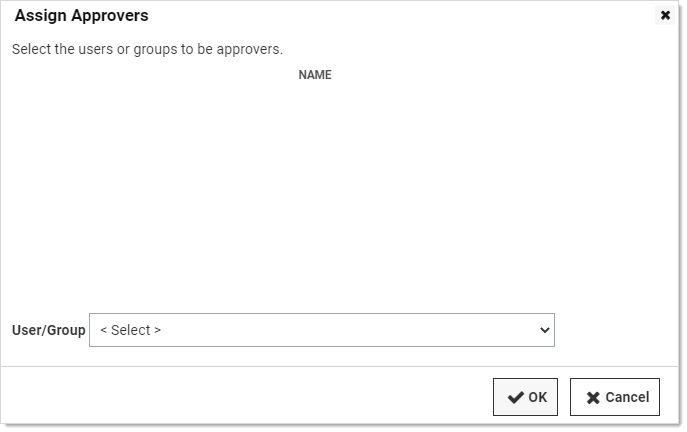Click the dialog's top-right X icon
687x432 pixels.
pyautogui.click(x=665, y=16)
